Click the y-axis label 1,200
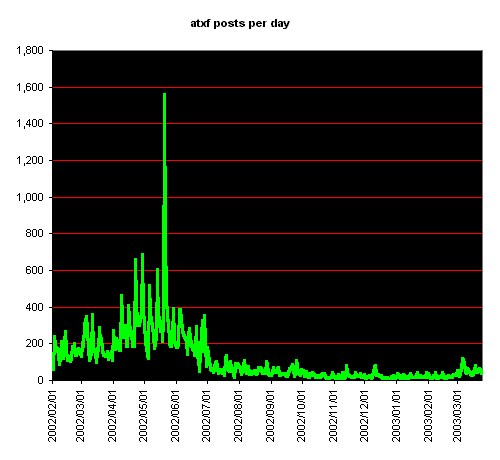 [x=30, y=160]
